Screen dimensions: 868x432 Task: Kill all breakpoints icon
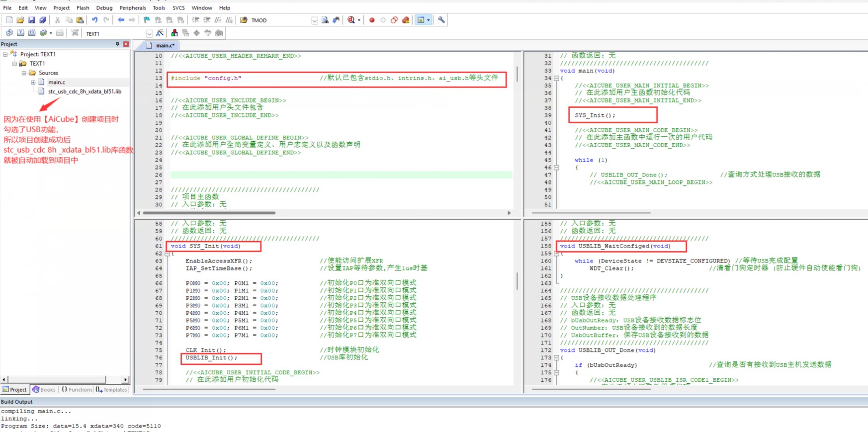coord(406,20)
